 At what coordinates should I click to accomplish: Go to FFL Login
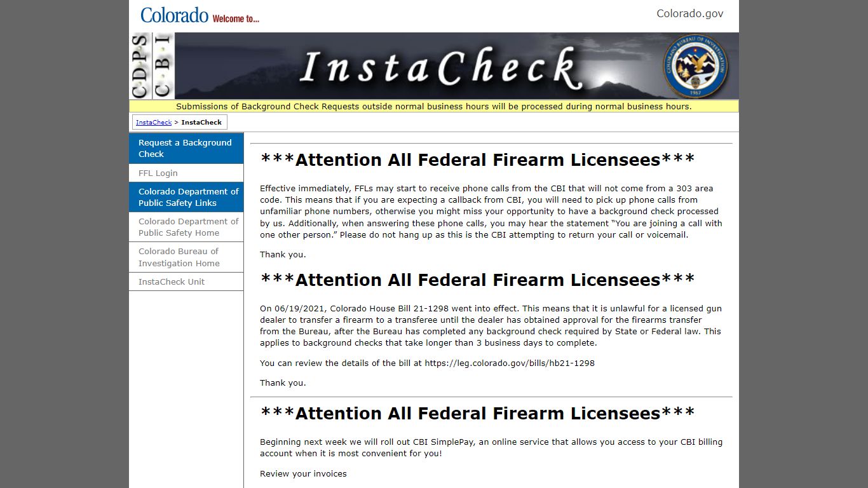click(186, 173)
